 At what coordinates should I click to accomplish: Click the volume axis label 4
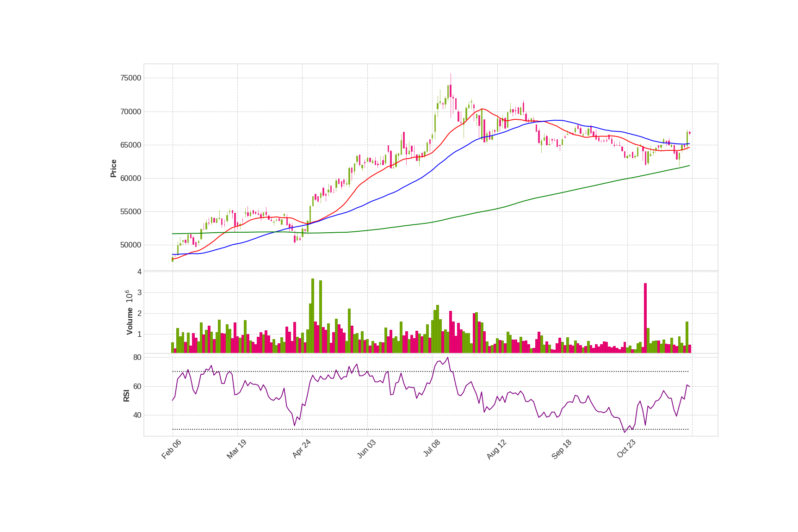tap(139, 272)
